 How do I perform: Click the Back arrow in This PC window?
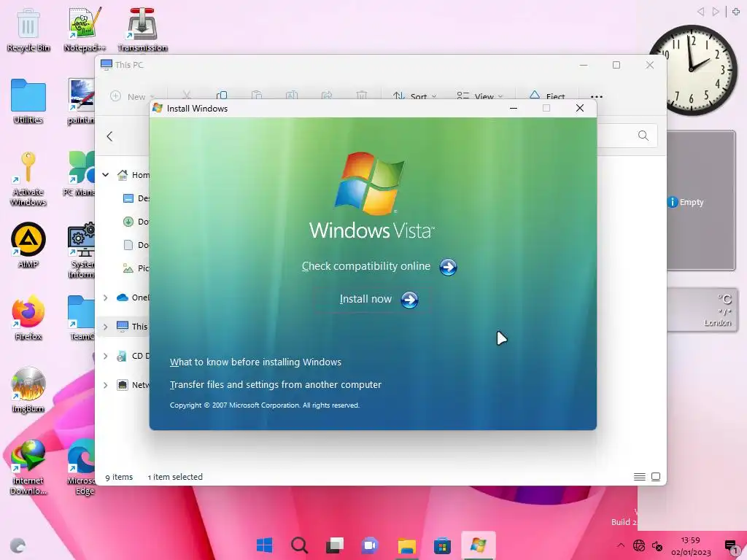(x=109, y=136)
